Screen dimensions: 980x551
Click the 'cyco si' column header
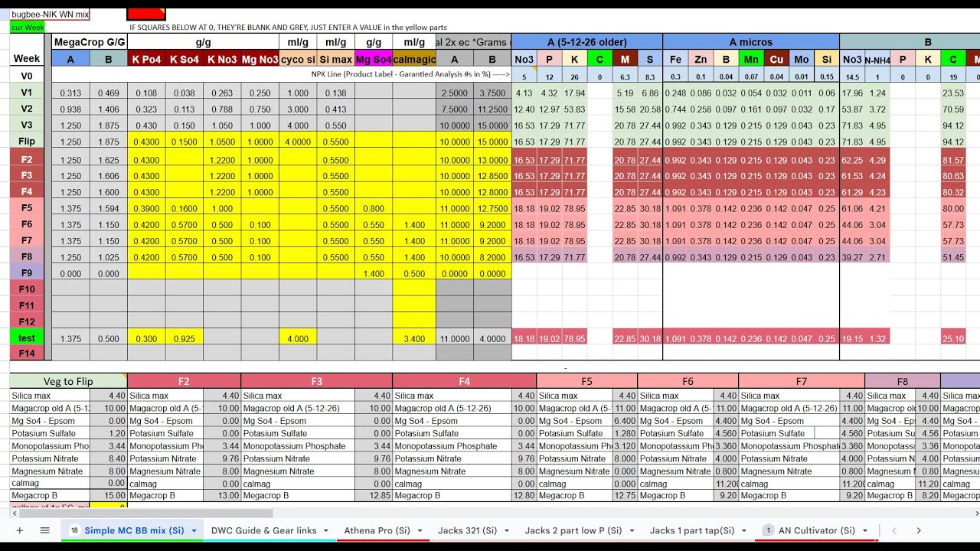click(x=298, y=59)
